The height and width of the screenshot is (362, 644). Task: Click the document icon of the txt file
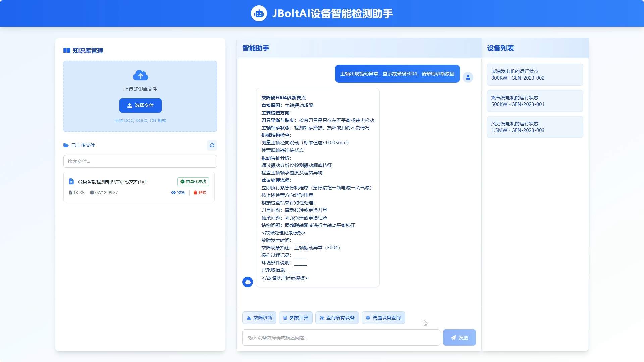click(x=71, y=181)
